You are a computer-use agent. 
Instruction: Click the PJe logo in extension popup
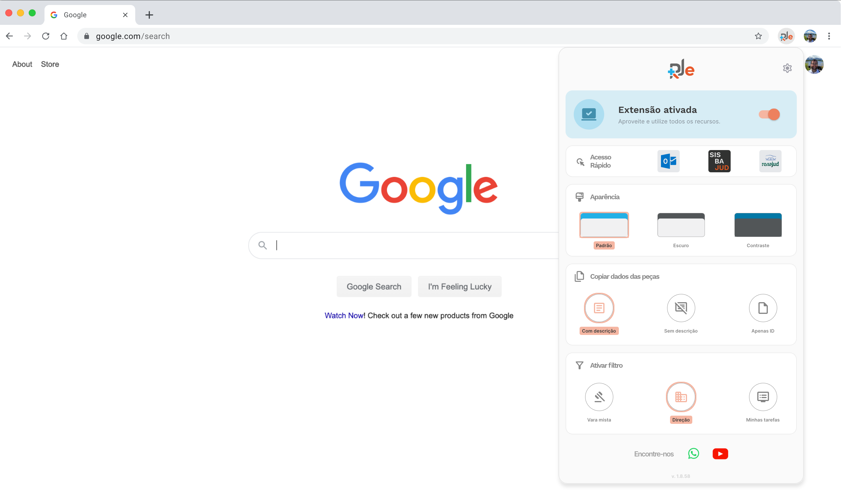tap(681, 69)
